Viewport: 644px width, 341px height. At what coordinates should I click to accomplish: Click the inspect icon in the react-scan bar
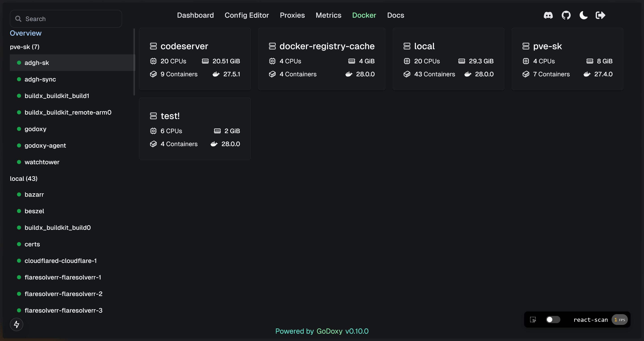(533, 320)
